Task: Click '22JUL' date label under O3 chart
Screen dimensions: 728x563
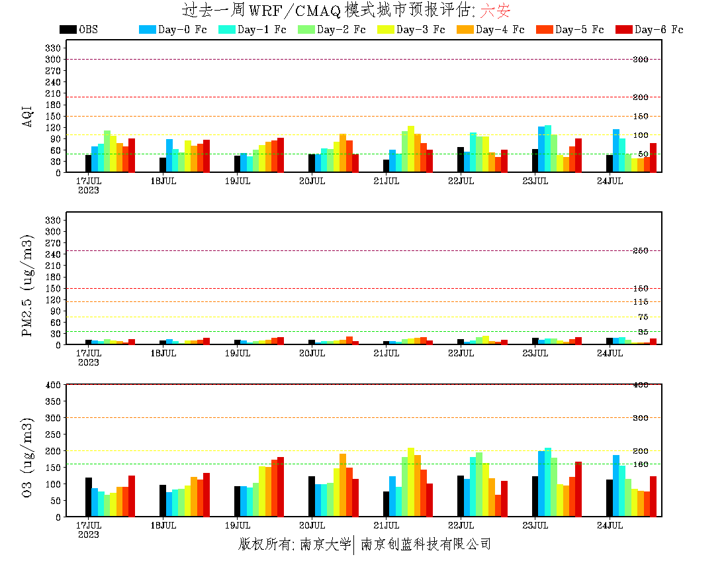Action: 461,525
